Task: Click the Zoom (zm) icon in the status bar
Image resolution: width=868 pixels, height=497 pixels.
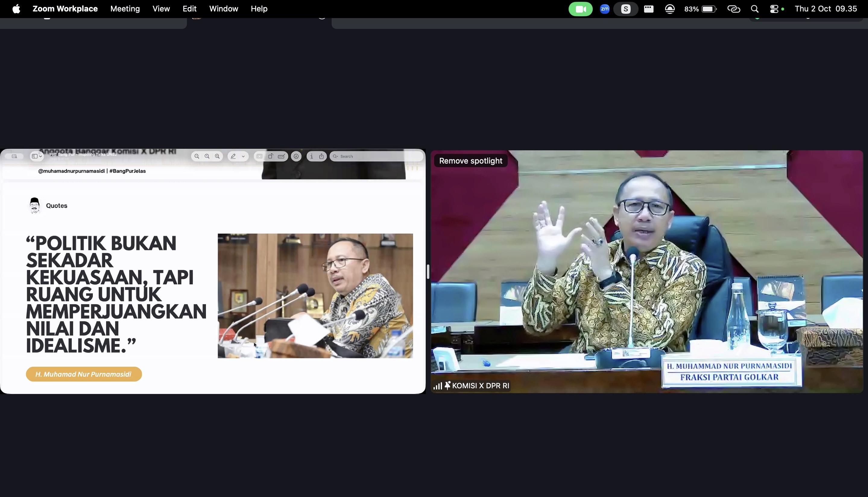Action: pos(604,8)
